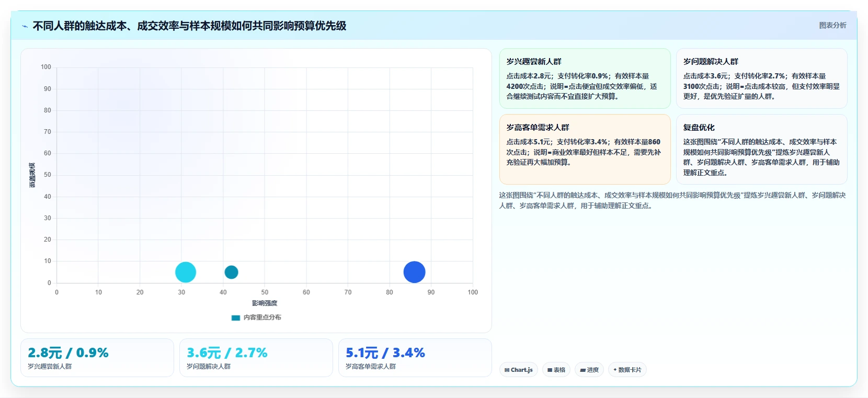Click the 5.1元 / 3.4% stat value
The image size is (868, 398).
tap(385, 352)
